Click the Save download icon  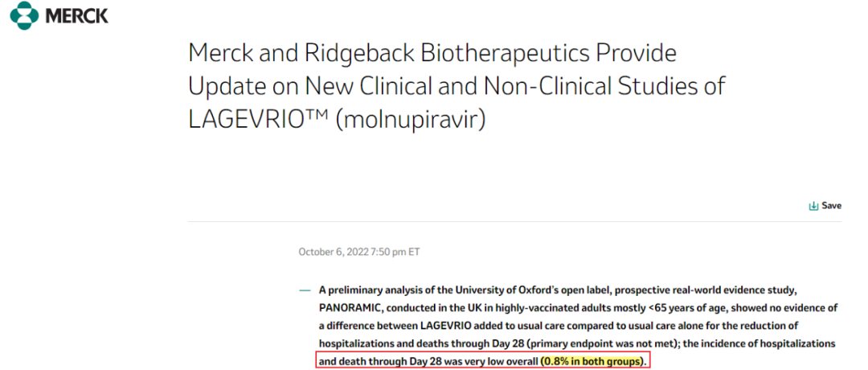point(813,206)
